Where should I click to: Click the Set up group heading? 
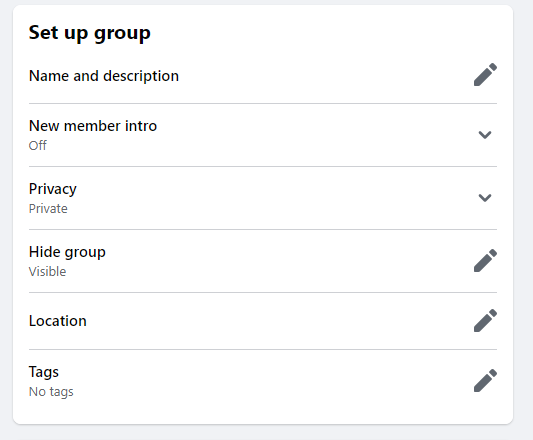90,33
